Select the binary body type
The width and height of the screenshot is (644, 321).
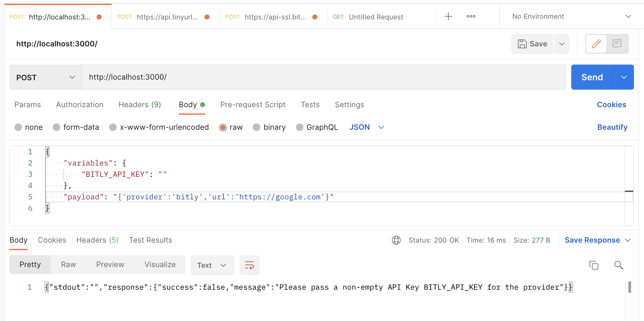(257, 127)
